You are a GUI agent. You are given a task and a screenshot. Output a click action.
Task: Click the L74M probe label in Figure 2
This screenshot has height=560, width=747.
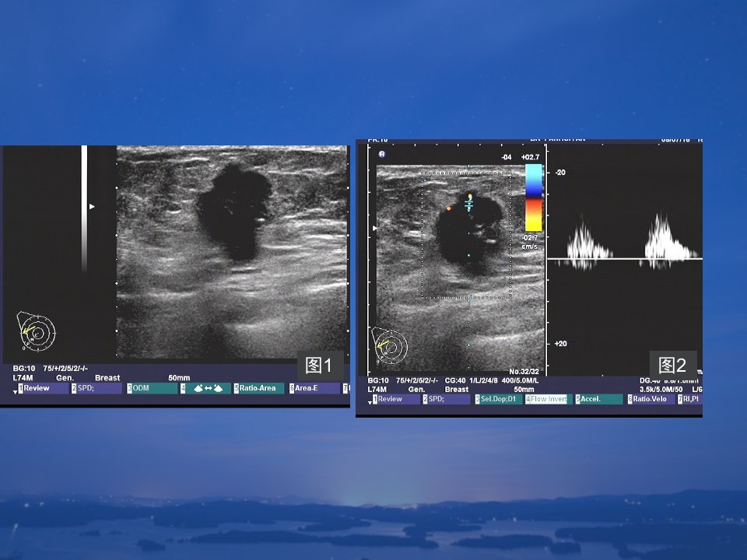pos(377,389)
